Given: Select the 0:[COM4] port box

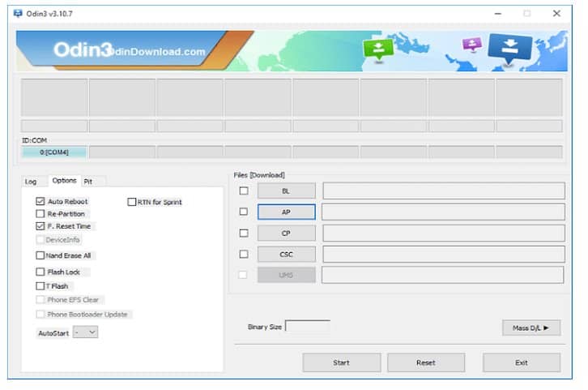Looking at the screenshot, I should tap(54, 152).
